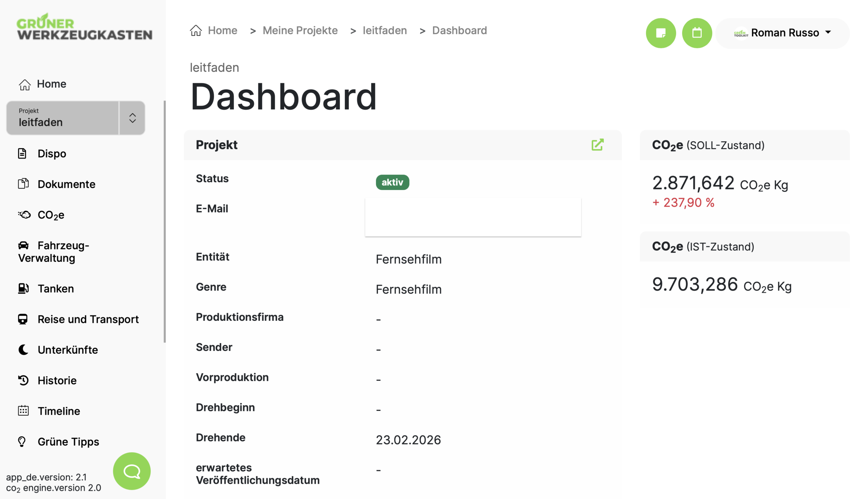This screenshot has width=868, height=499.
Task: Click the Tanken fuel pump icon
Action: [x=23, y=288]
